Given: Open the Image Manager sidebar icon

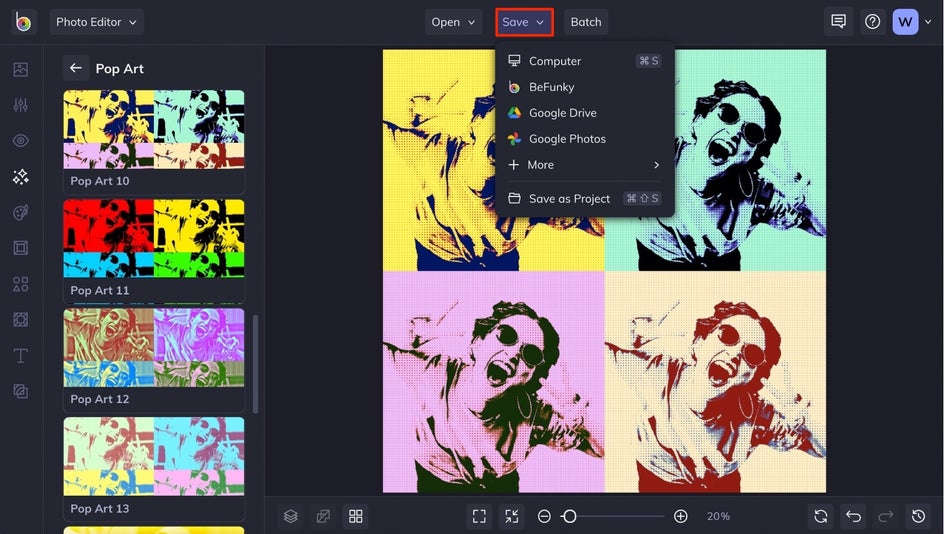Looking at the screenshot, I should [20, 69].
